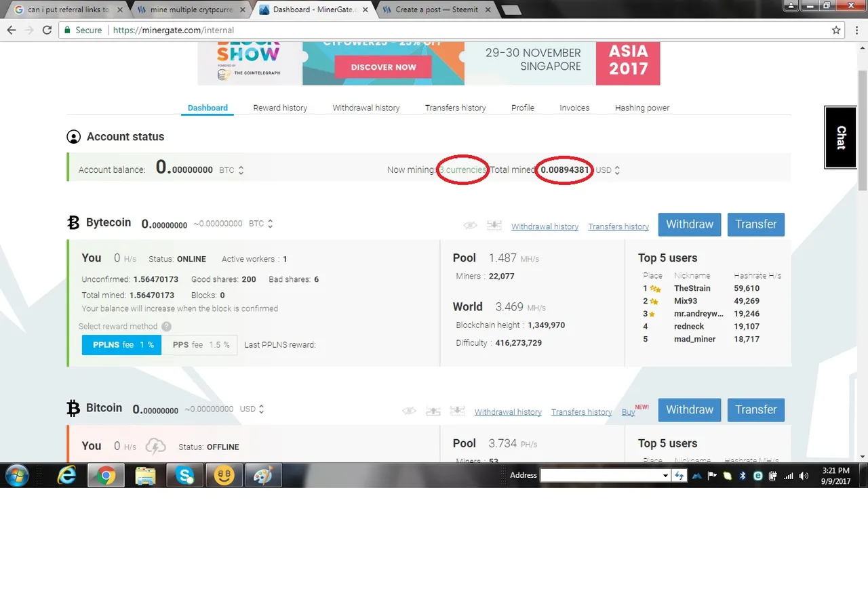Click the taskbar Address input field
Screen dimensions: 868x610
[x=601, y=476]
